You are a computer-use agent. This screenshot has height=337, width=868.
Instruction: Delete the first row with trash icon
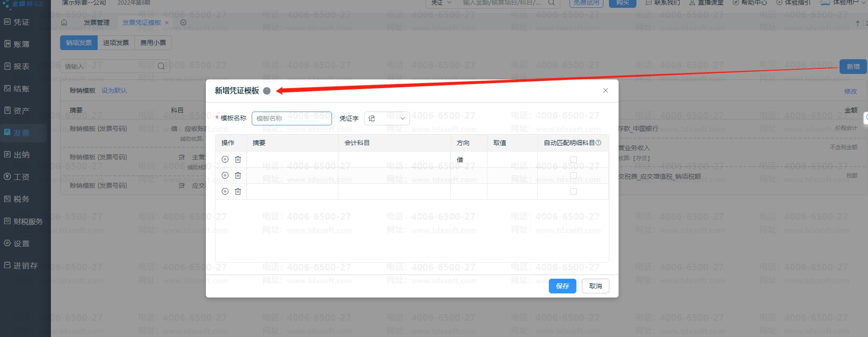pos(238,159)
